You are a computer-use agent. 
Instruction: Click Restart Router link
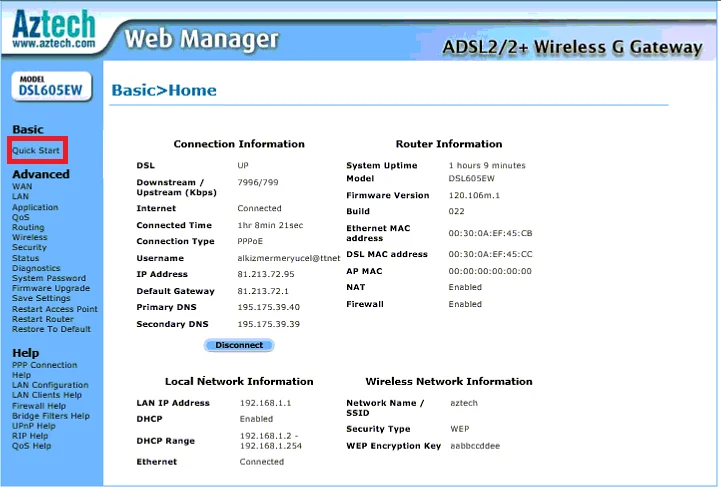(43, 319)
